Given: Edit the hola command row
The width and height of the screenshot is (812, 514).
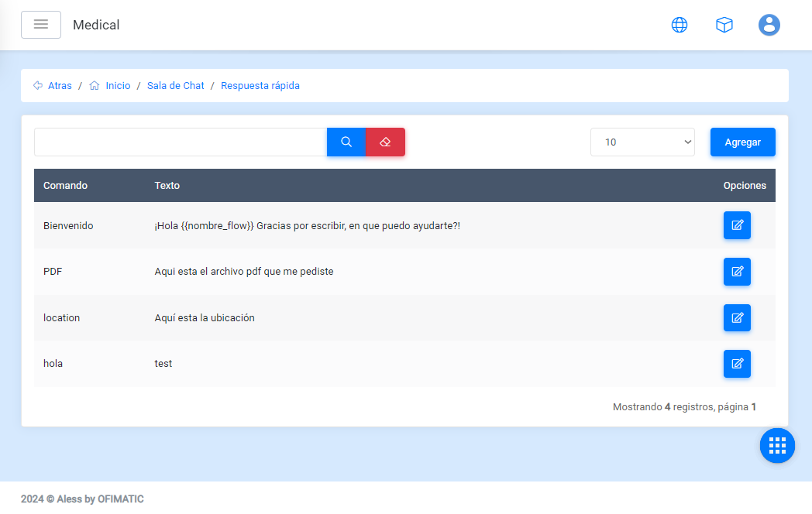Looking at the screenshot, I should pyautogui.click(x=737, y=364).
